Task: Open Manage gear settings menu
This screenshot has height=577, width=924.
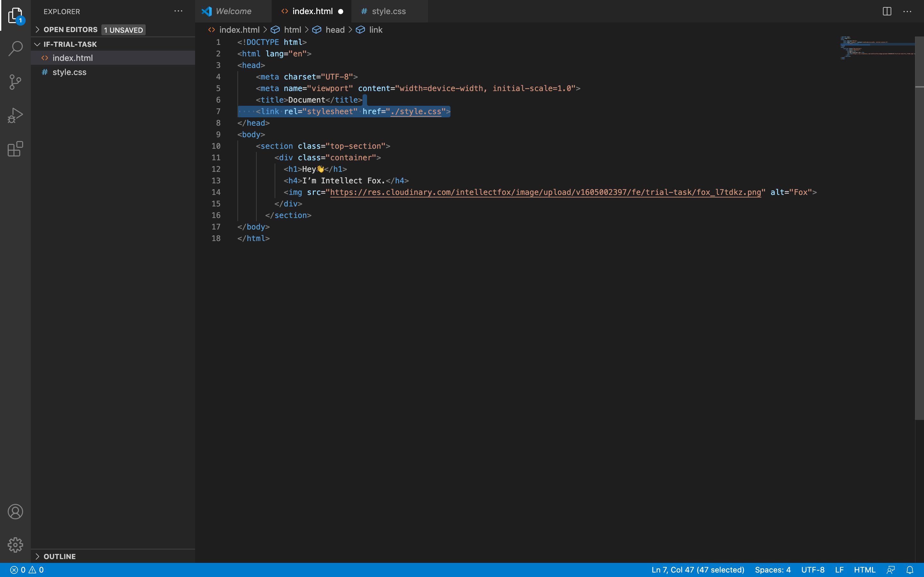Action: point(15,545)
